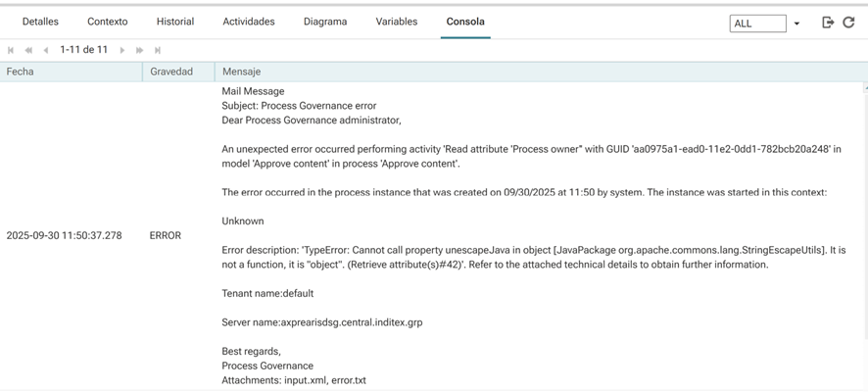View the Diagrama tab
Image resolution: width=868 pixels, height=392 pixels.
pyautogui.click(x=325, y=22)
